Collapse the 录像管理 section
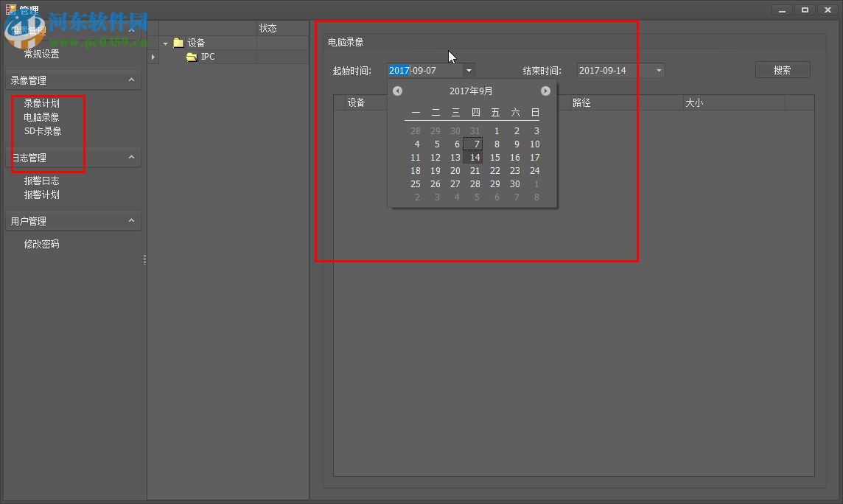The image size is (843, 504). (x=133, y=80)
